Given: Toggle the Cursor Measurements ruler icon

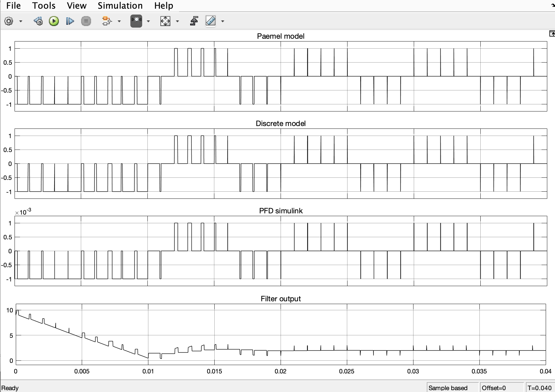Looking at the screenshot, I should [x=211, y=21].
